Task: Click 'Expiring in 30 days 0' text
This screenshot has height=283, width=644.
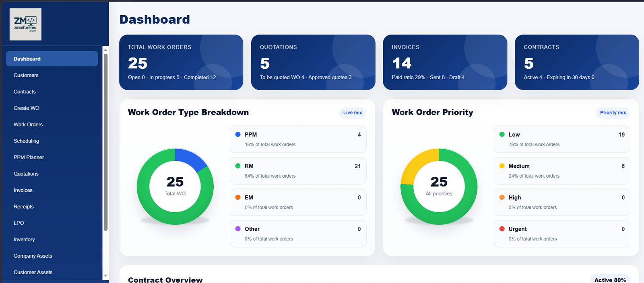Action: tap(570, 78)
